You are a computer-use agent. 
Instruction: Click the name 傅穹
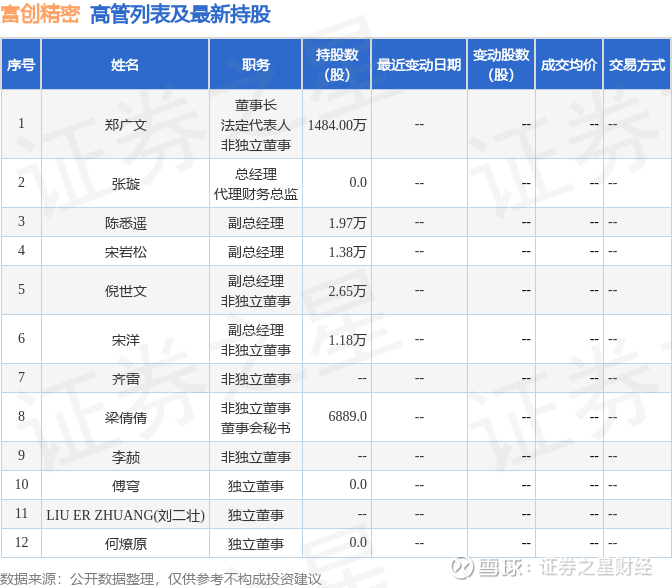pyautogui.click(x=126, y=486)
